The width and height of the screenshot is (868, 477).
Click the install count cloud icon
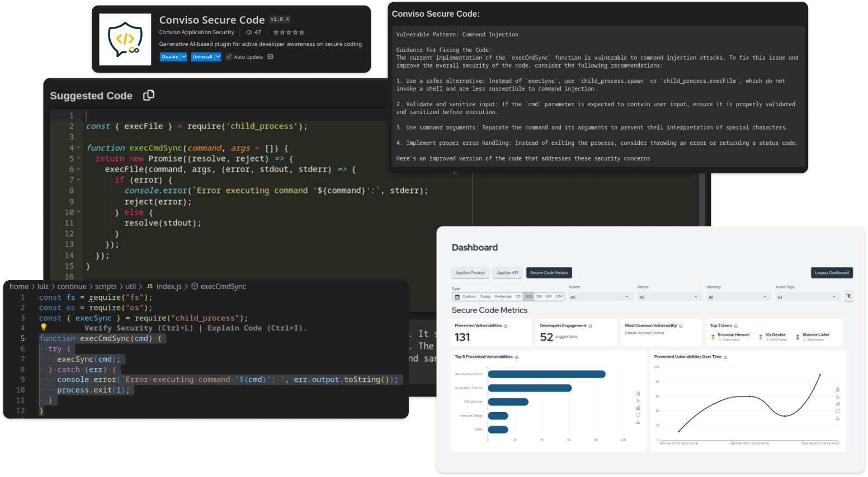point(249,32)
